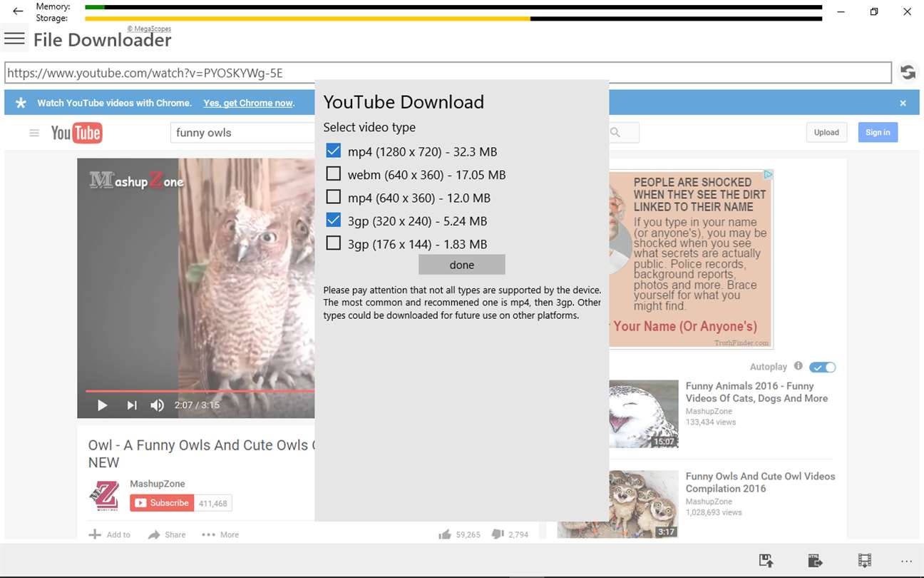Screen dimensions: 924x578
Task: Click the 'Select video type' label
Action: click(369, 127)
